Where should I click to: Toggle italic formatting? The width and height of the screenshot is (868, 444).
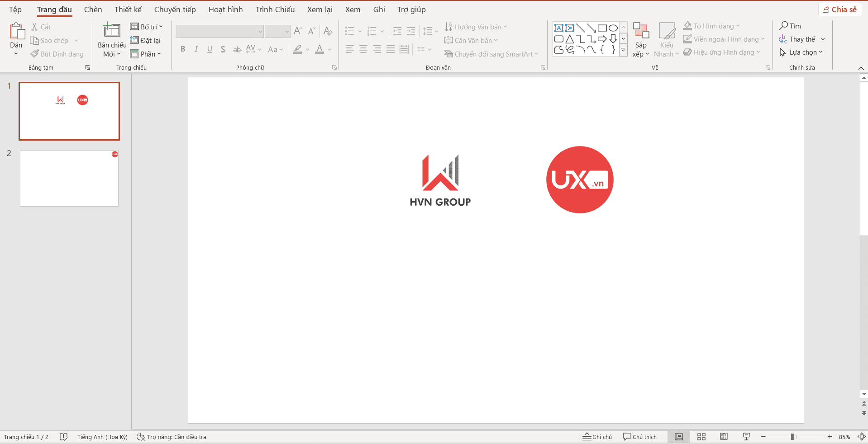pyautogui.click(x=196, y=49)
